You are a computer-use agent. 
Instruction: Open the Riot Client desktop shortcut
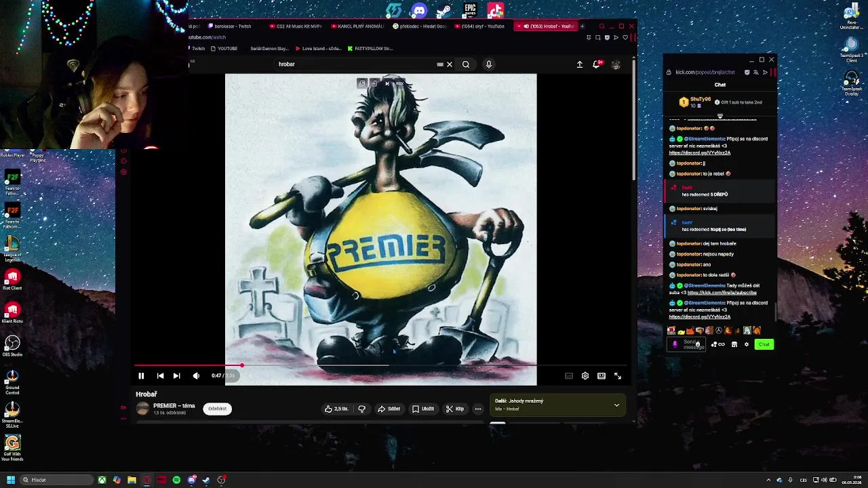[x=12, y=279]
